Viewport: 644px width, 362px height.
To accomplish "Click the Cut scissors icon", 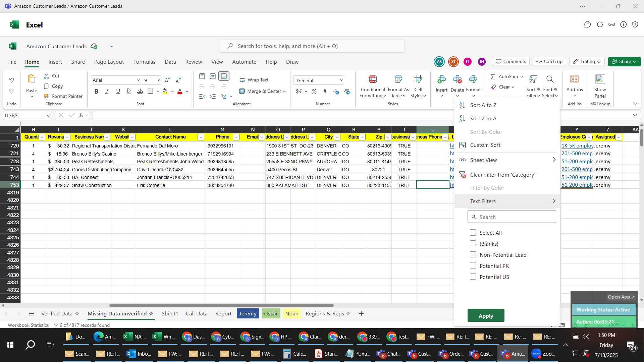I will coord(46,76).
